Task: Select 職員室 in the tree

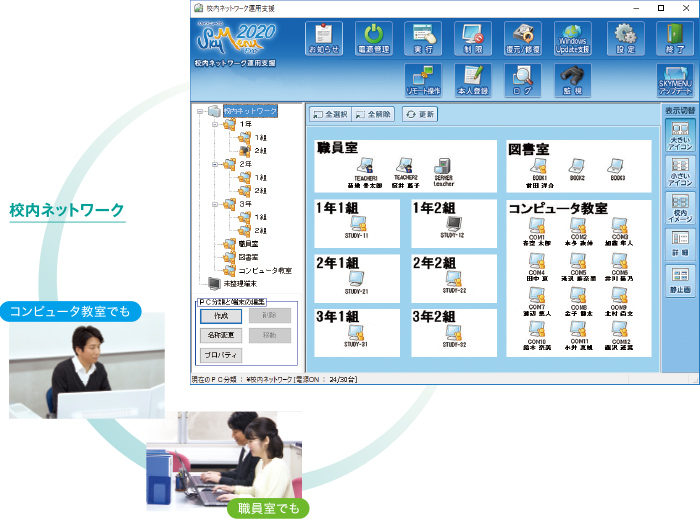Action: click(248, 244)
